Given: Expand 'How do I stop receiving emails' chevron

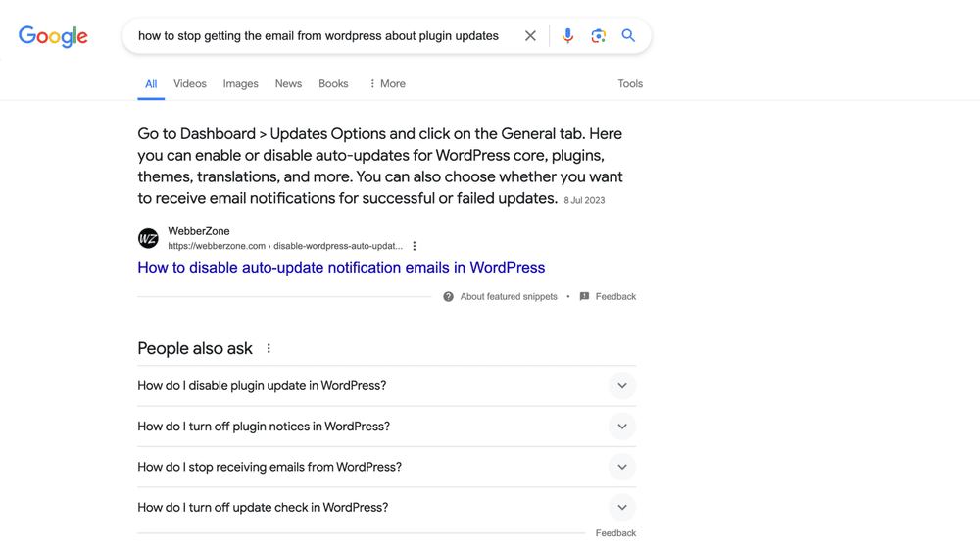Looking at the screenshot, I should 622,467.
